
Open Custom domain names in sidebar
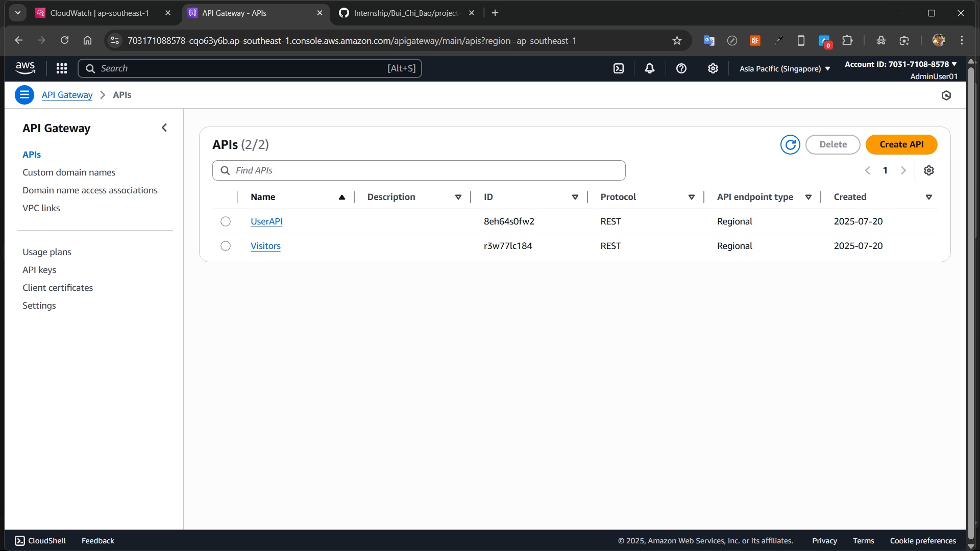[69, 172]
